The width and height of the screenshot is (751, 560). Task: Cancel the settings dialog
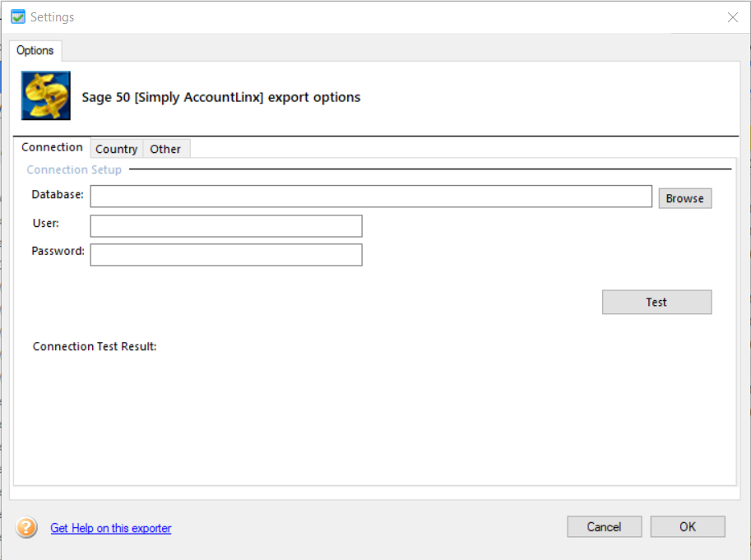605,526
